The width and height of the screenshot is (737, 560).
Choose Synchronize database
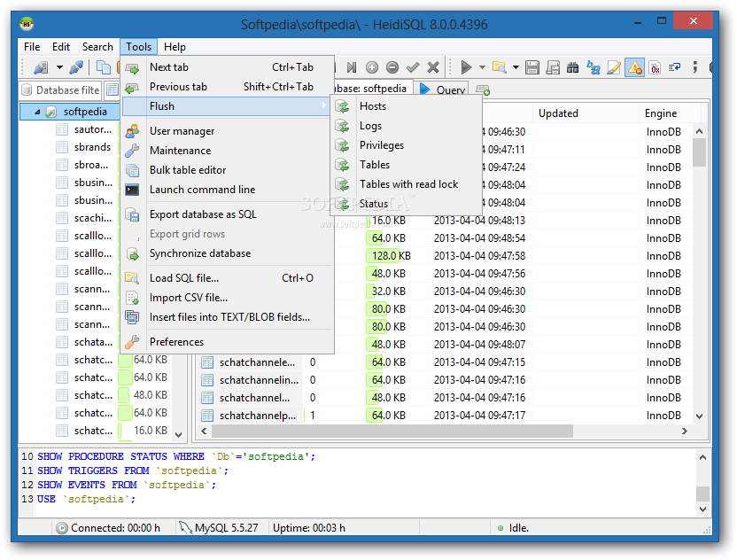[x=228, y=253]
